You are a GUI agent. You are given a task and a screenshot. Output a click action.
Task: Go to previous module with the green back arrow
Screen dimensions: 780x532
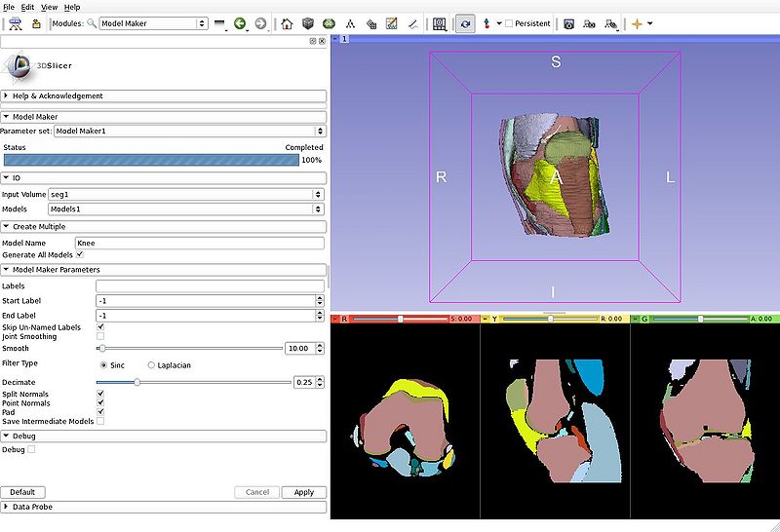click(240, 23)
